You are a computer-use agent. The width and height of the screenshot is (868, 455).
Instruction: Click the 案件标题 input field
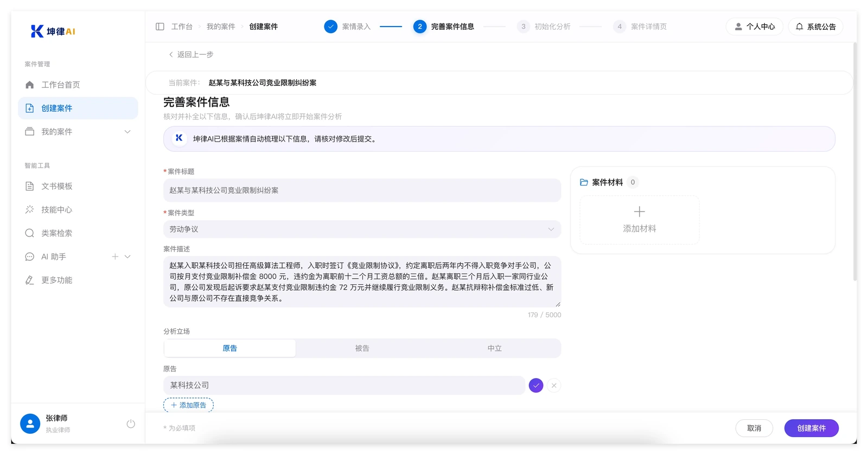tap(362, 190)
